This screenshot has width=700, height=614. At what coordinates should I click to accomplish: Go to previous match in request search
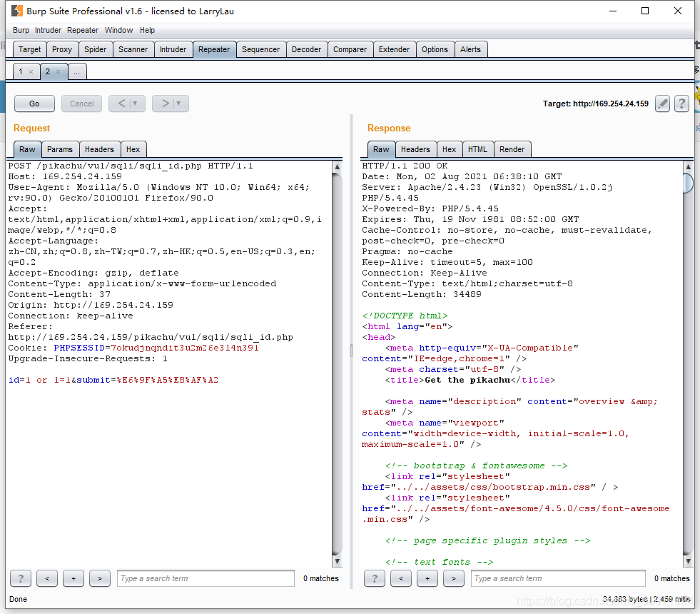pyautogui.click(x=47, y=578)
